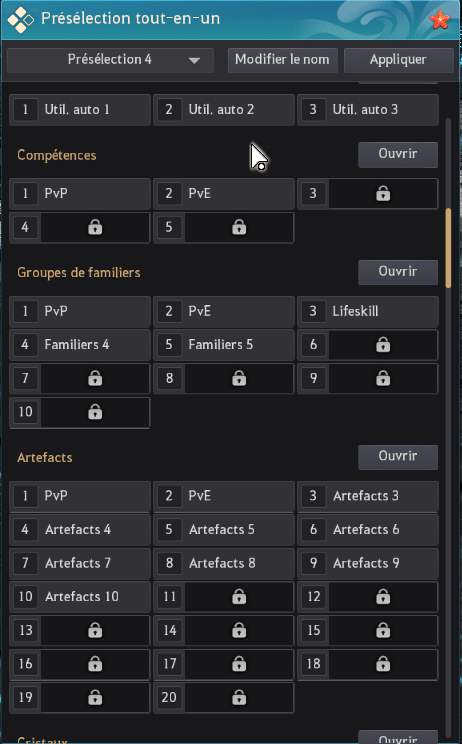Screen dimensions: 462x744
Task: Open the Présélection 4 dropdown
Action: pos(110,60)
